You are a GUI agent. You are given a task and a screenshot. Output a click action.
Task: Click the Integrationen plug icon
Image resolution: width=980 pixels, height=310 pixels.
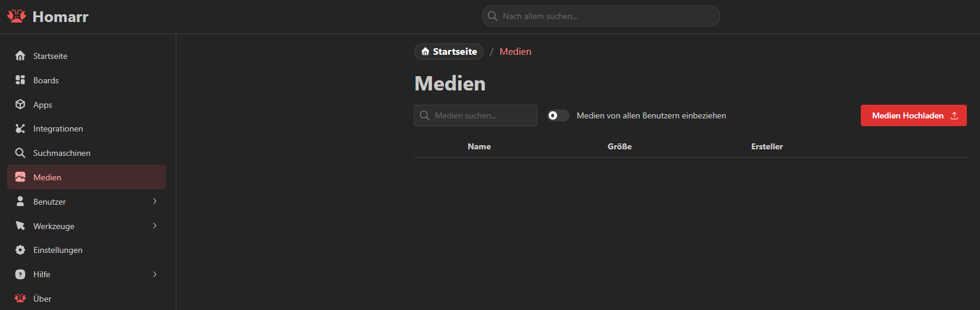point(20,129)
